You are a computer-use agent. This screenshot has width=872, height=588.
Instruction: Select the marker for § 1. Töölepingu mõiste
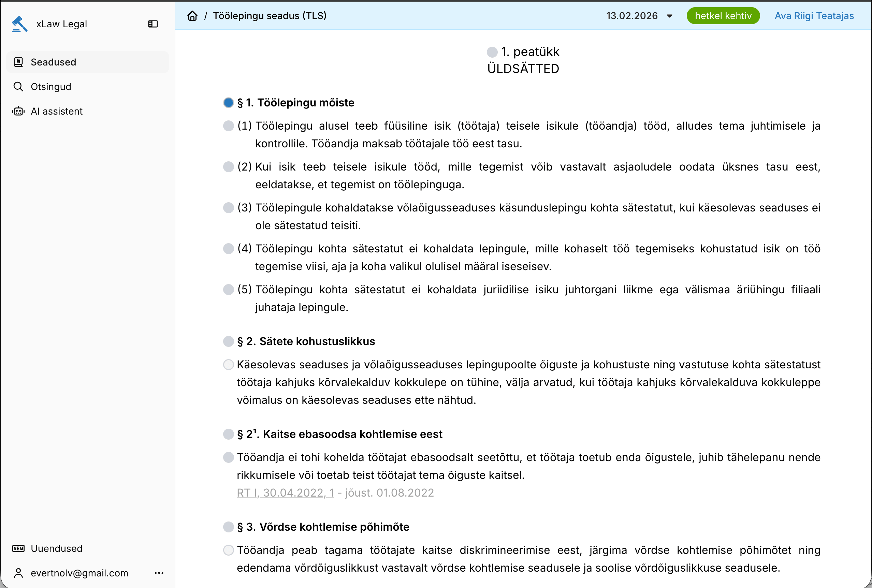pyautogui.click(x=229, y=103)
